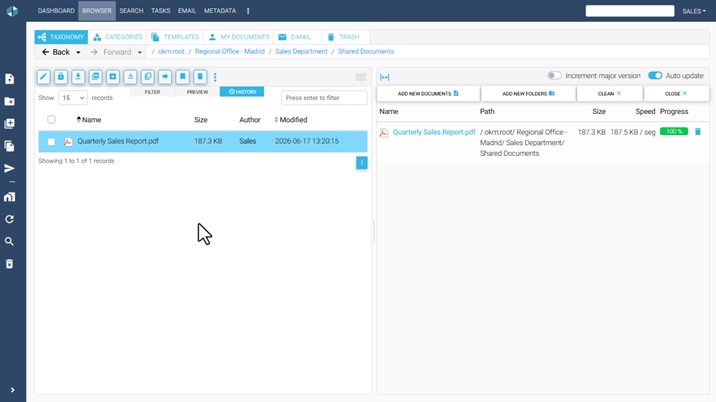The width and height of the screenshot is (716, 402).
Task: Open the Back history dropdown arrow
Action: tap(78, 53)
